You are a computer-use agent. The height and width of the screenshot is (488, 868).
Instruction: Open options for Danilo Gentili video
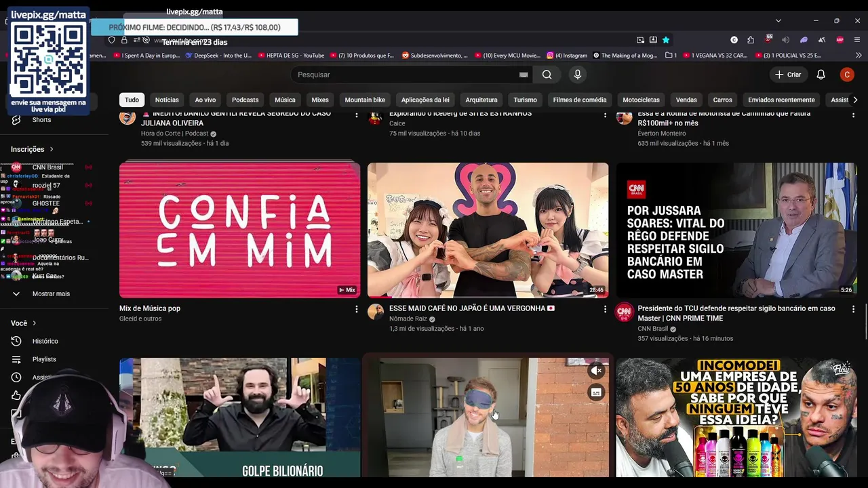point(357,115)
